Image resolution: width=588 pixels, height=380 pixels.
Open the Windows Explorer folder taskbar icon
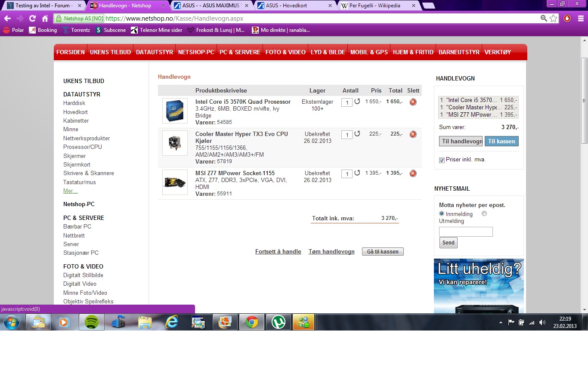tap(145, 322)
